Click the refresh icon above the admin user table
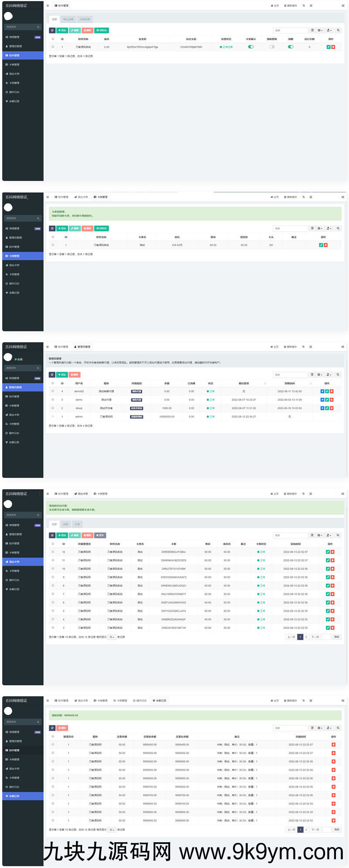 pos(52,375)
